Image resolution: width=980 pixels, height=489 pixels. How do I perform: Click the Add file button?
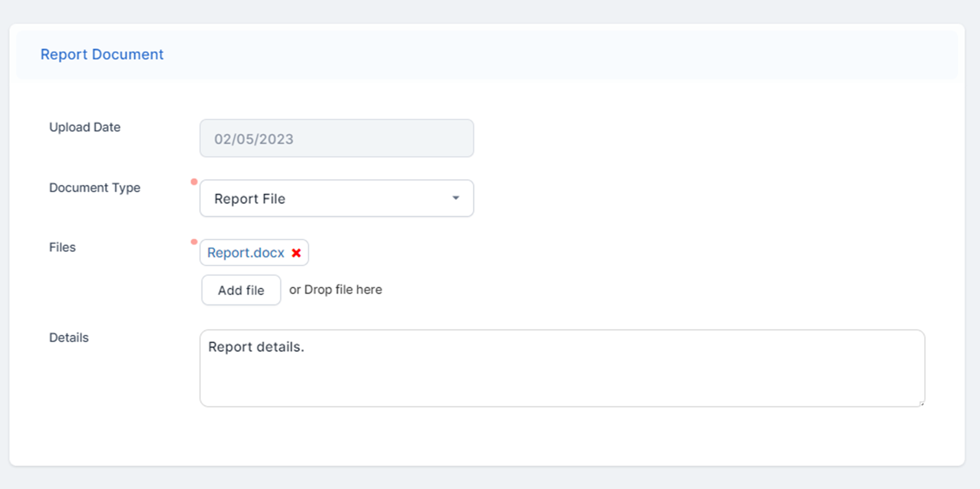click(x=241, y=290)
